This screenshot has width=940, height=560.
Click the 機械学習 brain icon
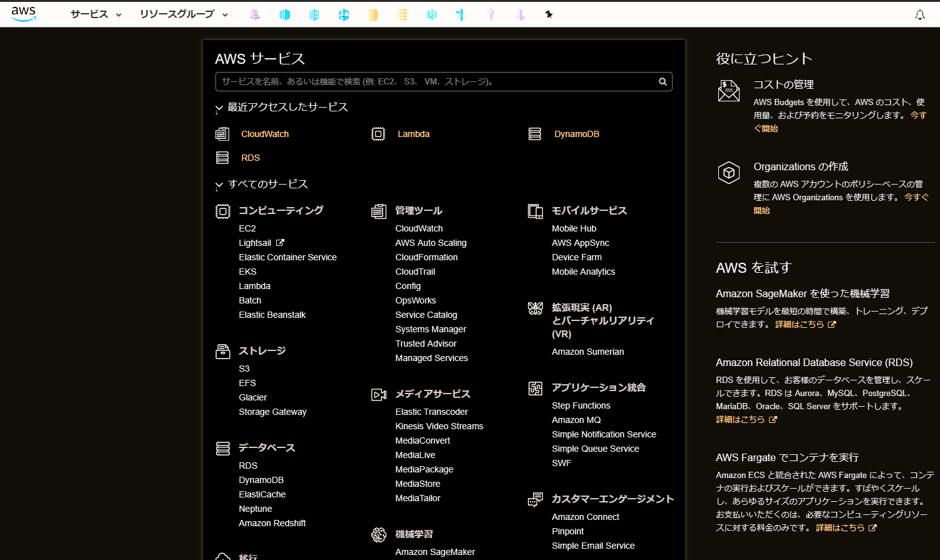coord(379,535)
